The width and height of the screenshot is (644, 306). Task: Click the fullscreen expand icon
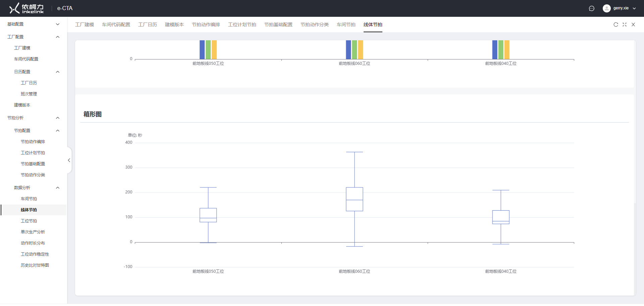[624, 25]
